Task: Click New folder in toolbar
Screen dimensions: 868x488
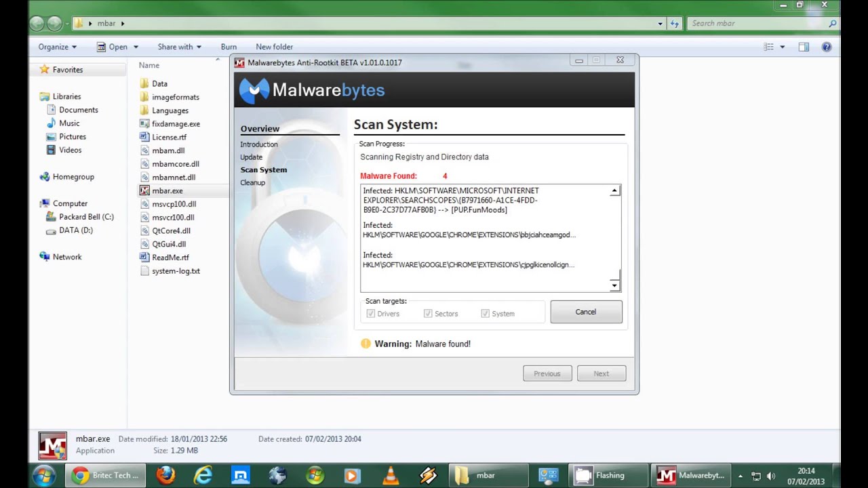Action: point(275,47)
